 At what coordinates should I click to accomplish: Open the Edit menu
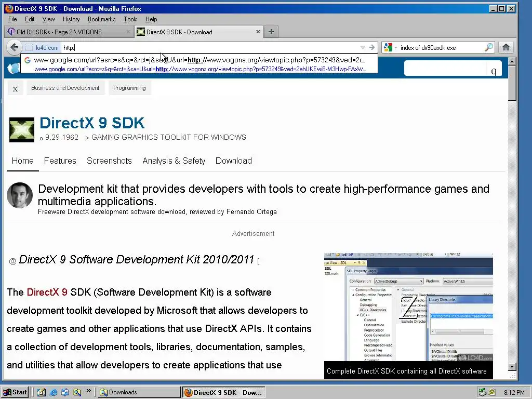coord(30,19)
